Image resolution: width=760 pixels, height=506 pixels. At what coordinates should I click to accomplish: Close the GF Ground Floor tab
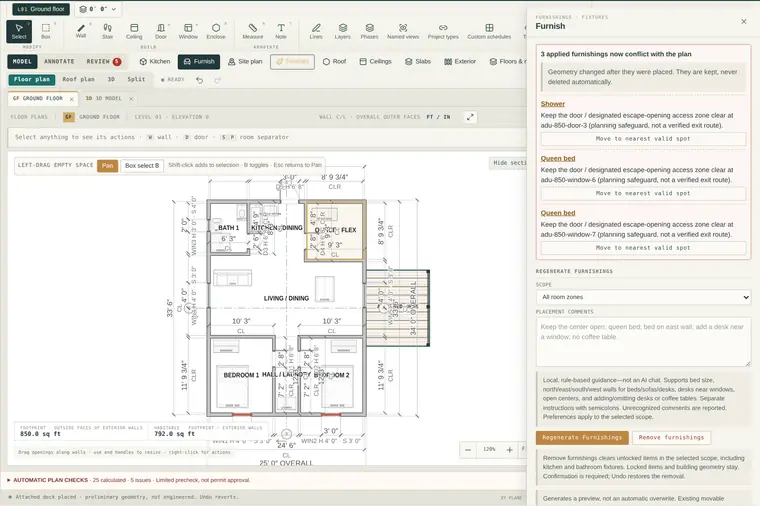point(71,98)
